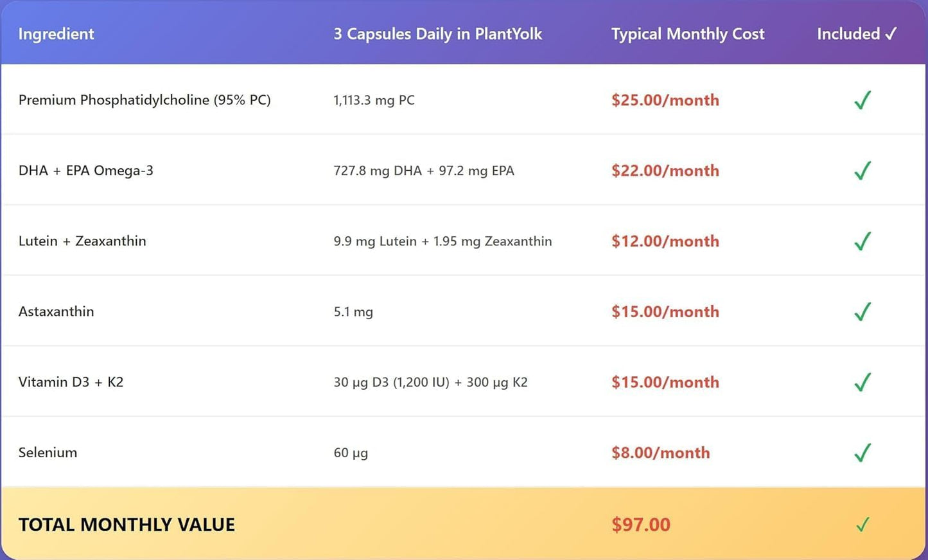Click the Astaxanthin row green checkmark
928x560 pixels.
coord(862,312)
